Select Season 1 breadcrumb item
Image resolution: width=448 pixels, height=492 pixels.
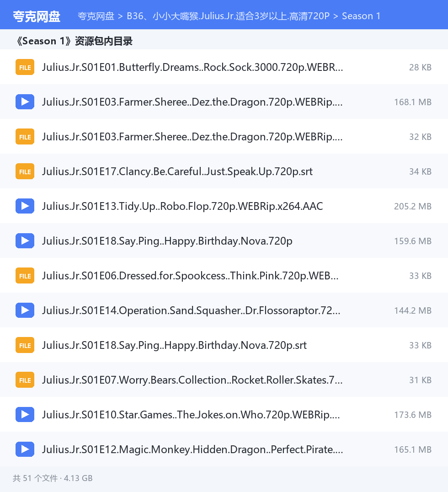[x=361, y=16]
